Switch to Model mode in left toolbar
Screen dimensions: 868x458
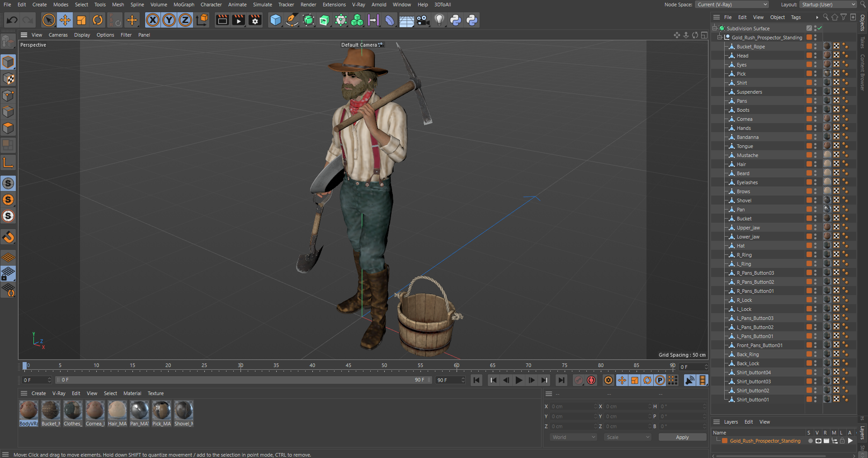click(x=8, y=62)
